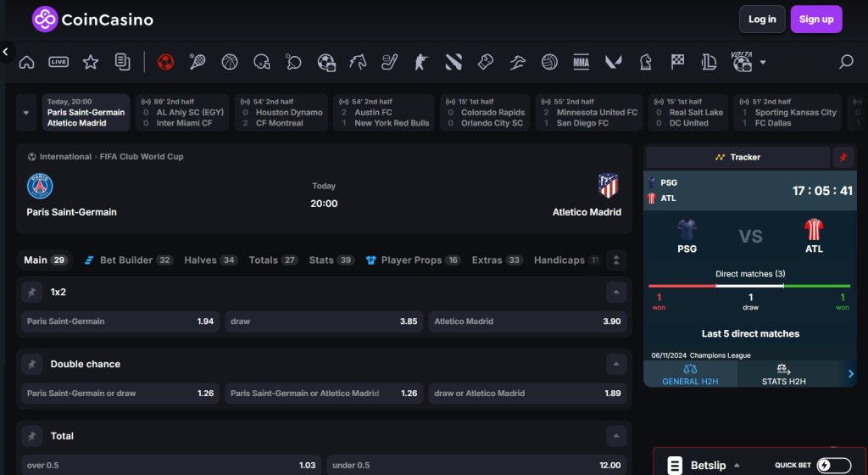Switch to the Totals tab
868x475 pixels.
pyautogui.click(x=273, y=260)
